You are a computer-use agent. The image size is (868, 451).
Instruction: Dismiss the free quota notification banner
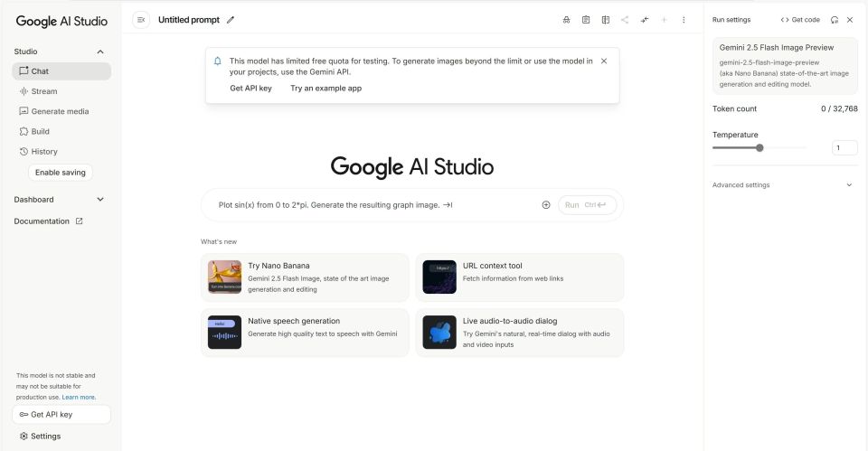(x=604, y=61)
